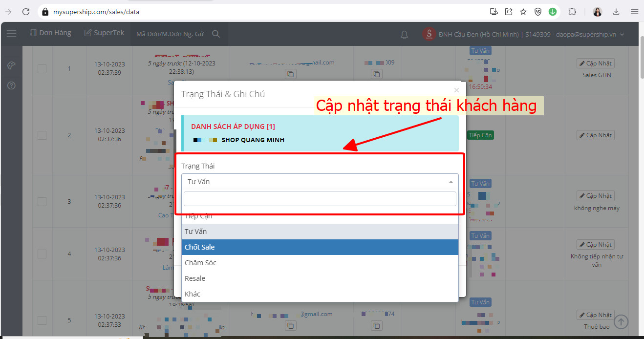644x339 pixels.
Task: Open the browser profile avatar
Action: (598, 12)
